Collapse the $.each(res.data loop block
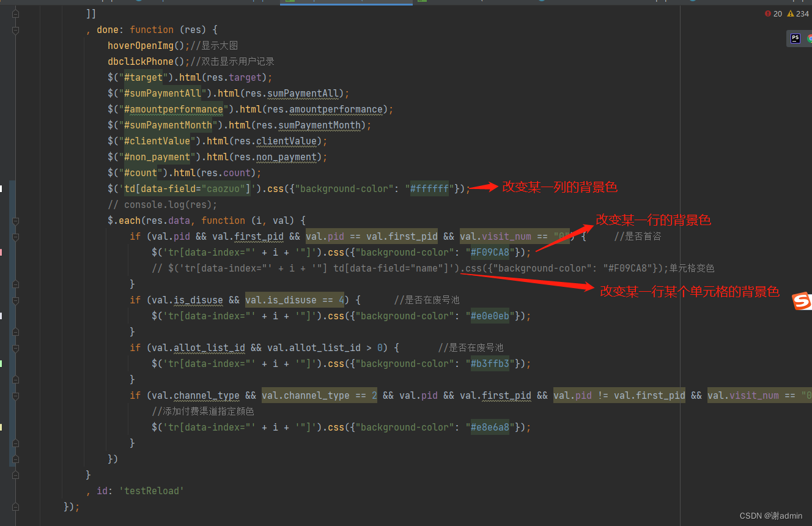This screenshot has height=526, width=812. pos(16,220)
